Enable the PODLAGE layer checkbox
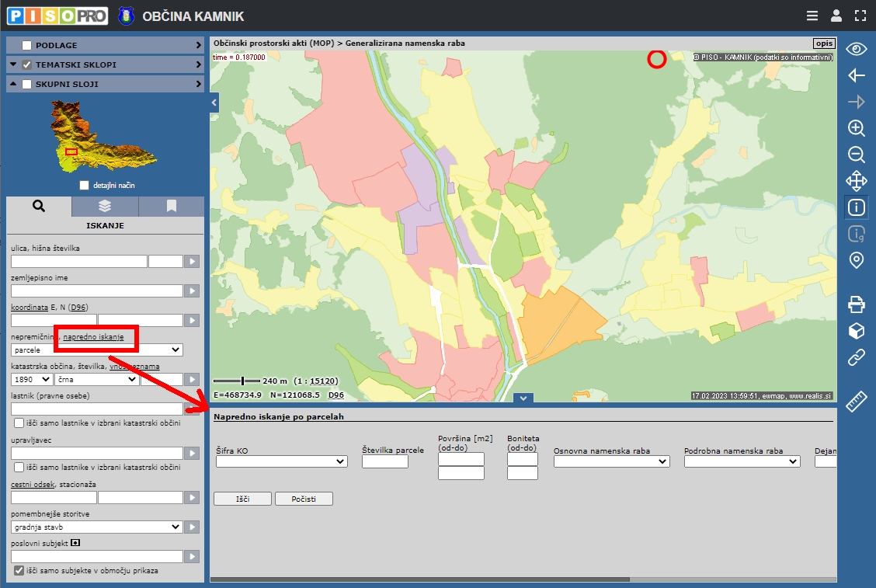Image resolution: width=876 pixels, height=588 pixels. point(27,46)
